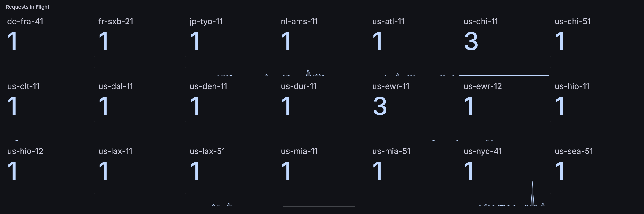The width and height of the screenshot is (644, 214).
Task: Click the us-den-11 stat value
Action: coord(195,106)
